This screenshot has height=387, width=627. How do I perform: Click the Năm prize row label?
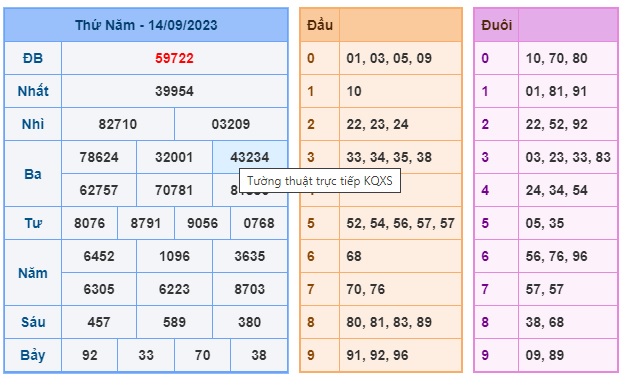pyautogui.click(x=33, y=273)
